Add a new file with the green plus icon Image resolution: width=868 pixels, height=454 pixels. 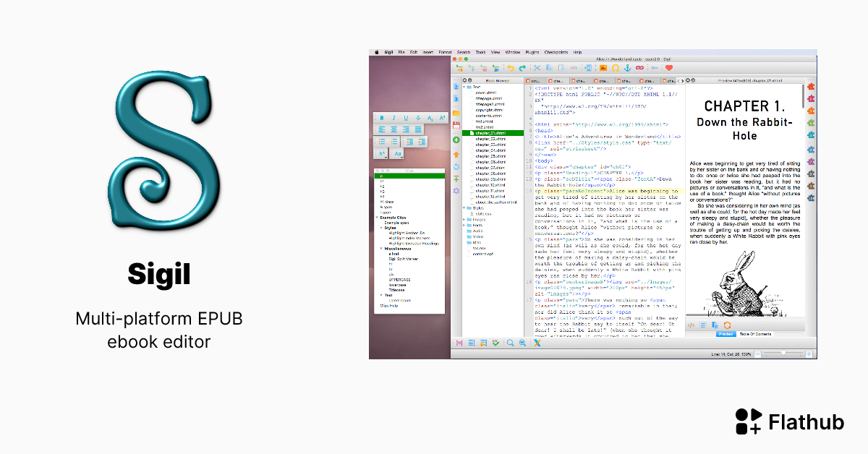coord(458,140)
